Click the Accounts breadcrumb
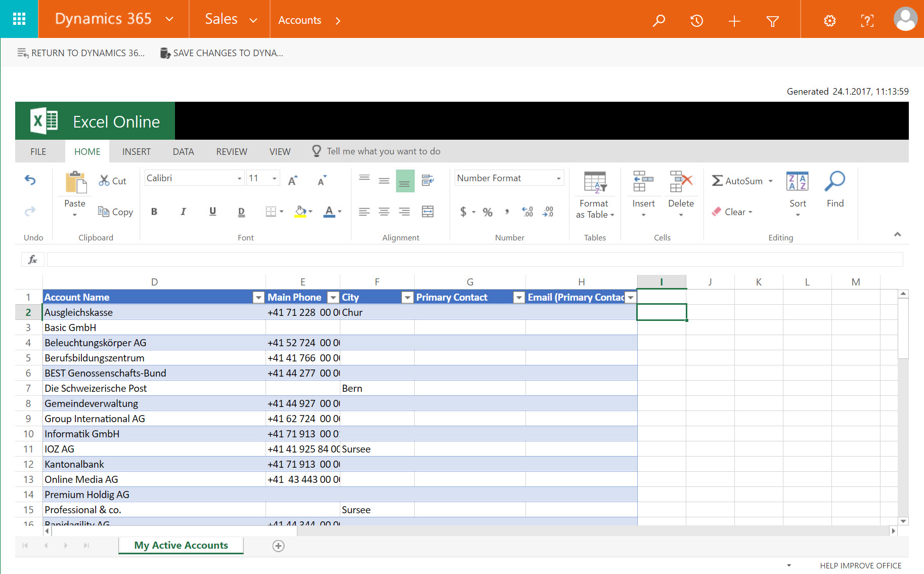924x574 pixels. pyautogui.click(x=300, y=21)
